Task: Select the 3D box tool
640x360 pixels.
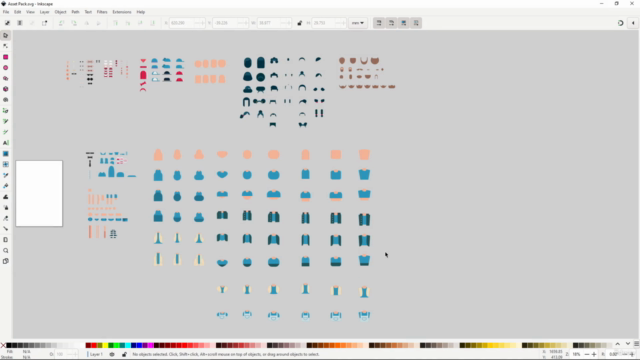Action: click(6, 89)
